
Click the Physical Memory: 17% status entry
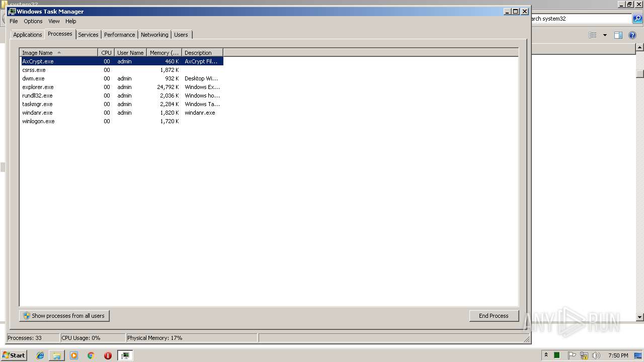[192, 338]
